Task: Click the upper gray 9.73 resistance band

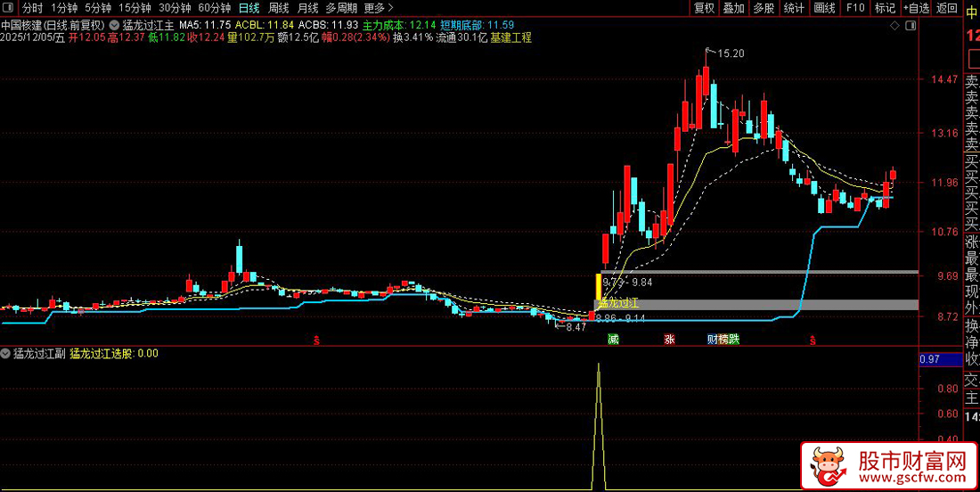Action: coord(759,272)
